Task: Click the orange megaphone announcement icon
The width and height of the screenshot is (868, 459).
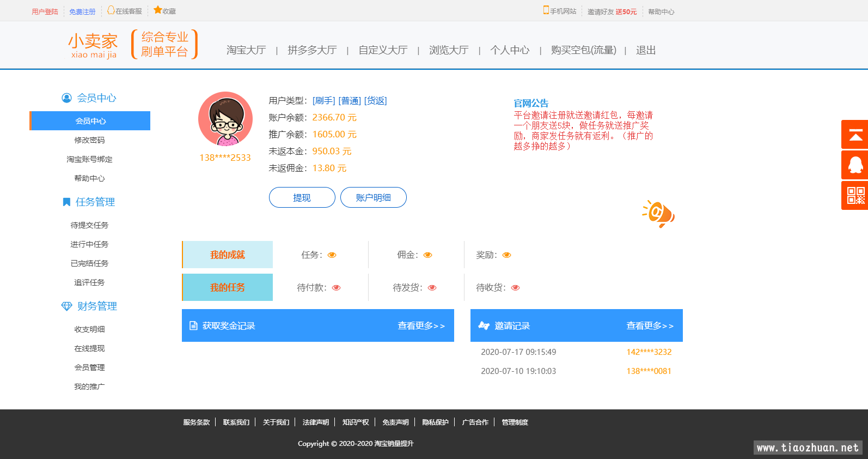Action: (659, 214)
